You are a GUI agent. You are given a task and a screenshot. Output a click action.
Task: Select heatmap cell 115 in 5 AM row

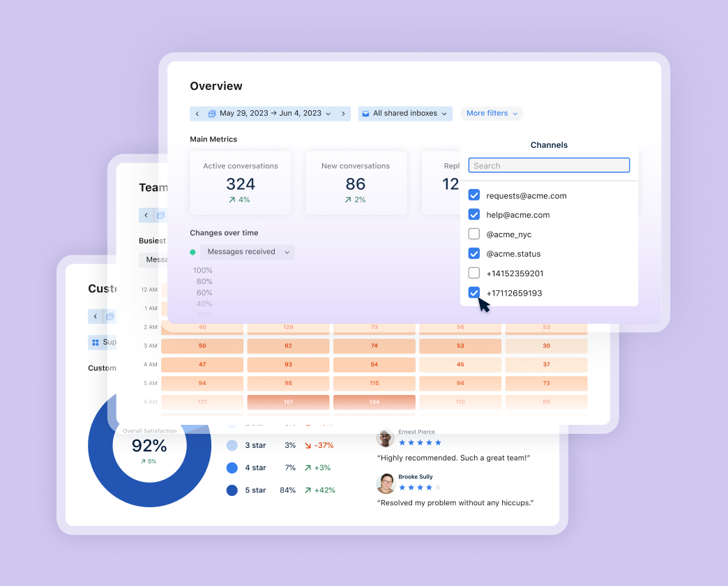tap(374, 384)
